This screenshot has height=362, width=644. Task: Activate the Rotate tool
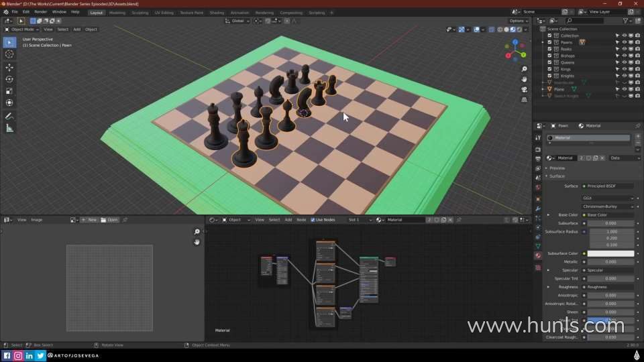pos(9,79)
